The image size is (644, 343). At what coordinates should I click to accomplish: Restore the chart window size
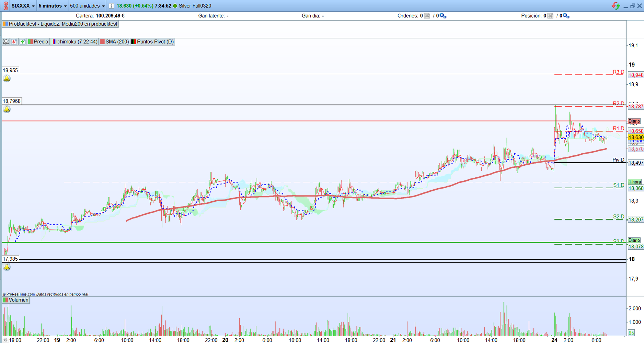click(x=632, y=6)
